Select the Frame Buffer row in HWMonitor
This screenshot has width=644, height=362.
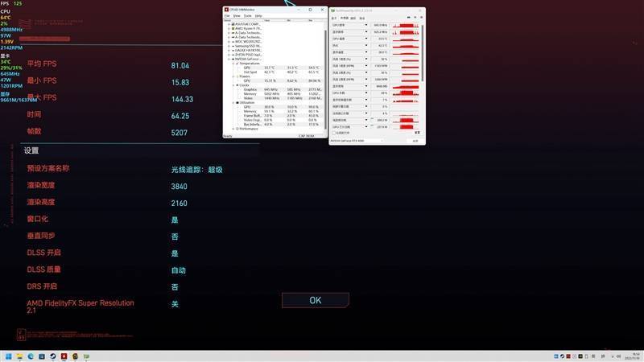282,115
